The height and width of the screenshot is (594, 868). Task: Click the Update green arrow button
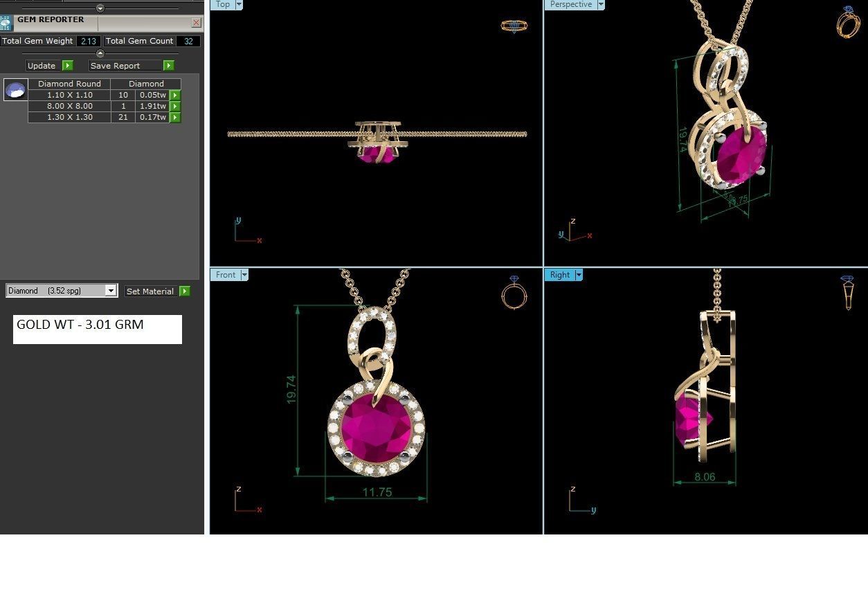67,65
